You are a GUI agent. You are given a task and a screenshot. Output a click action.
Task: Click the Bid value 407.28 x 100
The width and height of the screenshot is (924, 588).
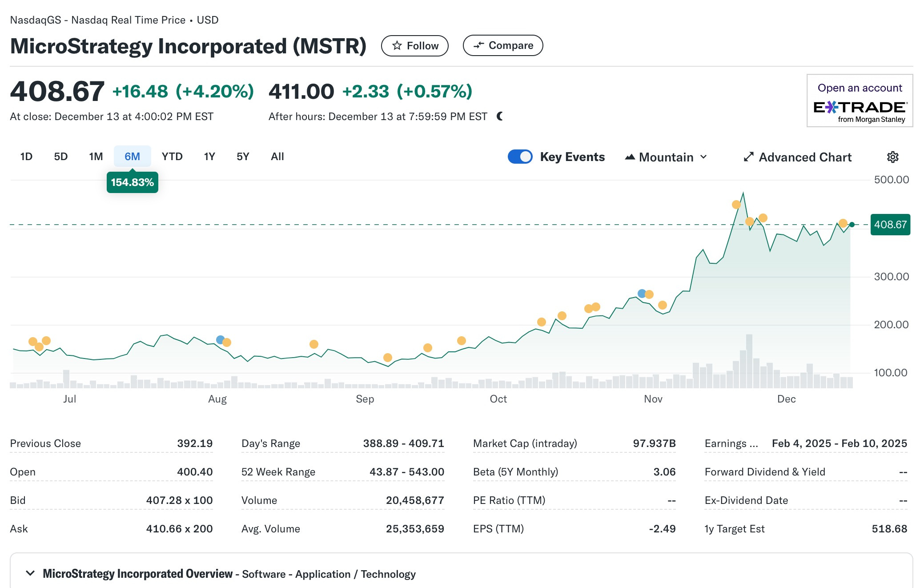coord(179,500)
